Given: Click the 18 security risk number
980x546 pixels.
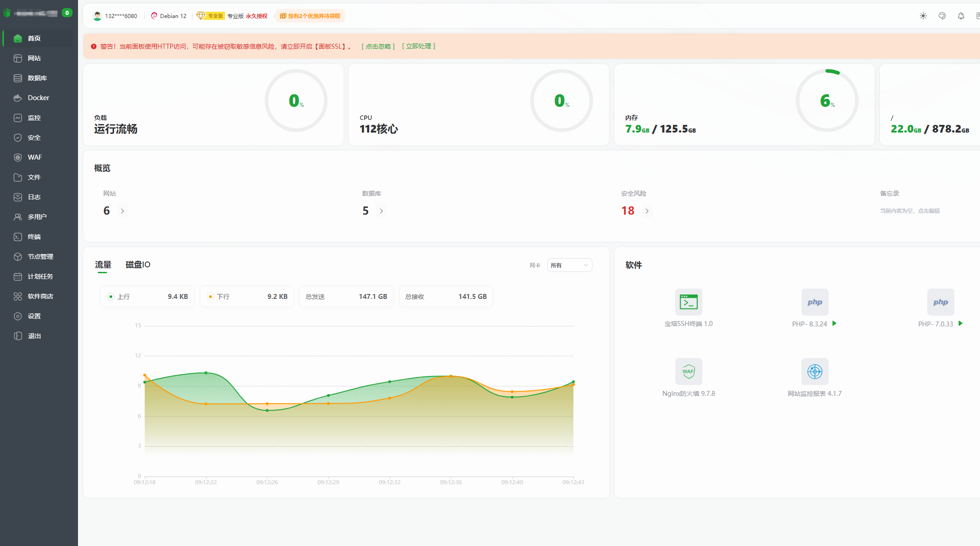Looking at the screenshot, I should (x=627, y=211).
